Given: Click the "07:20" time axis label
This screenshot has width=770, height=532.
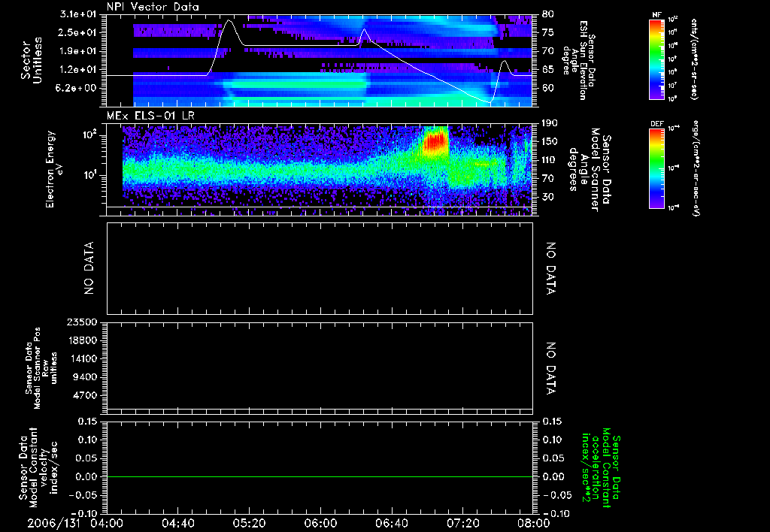Looking at the screenshot, I should click(x=462, y=523).
